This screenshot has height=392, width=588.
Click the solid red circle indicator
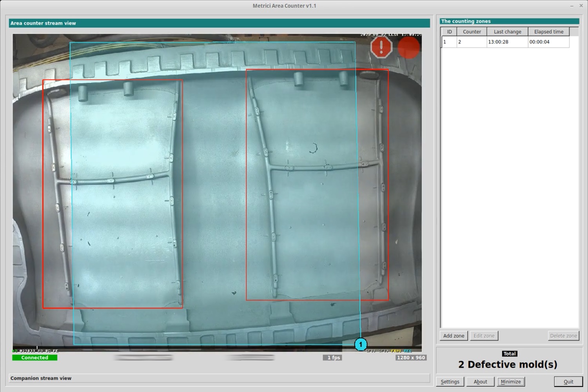click(x=408, y=47)
